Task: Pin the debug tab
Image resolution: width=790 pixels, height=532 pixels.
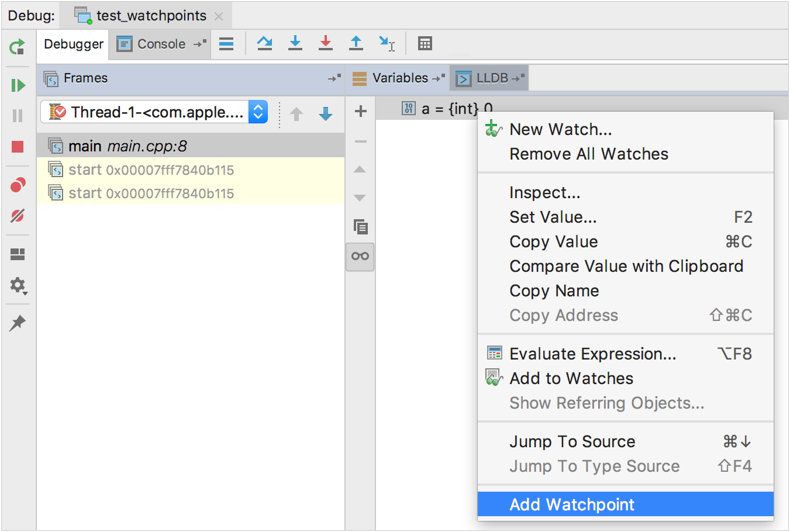Action: click(x=18, y=323)
